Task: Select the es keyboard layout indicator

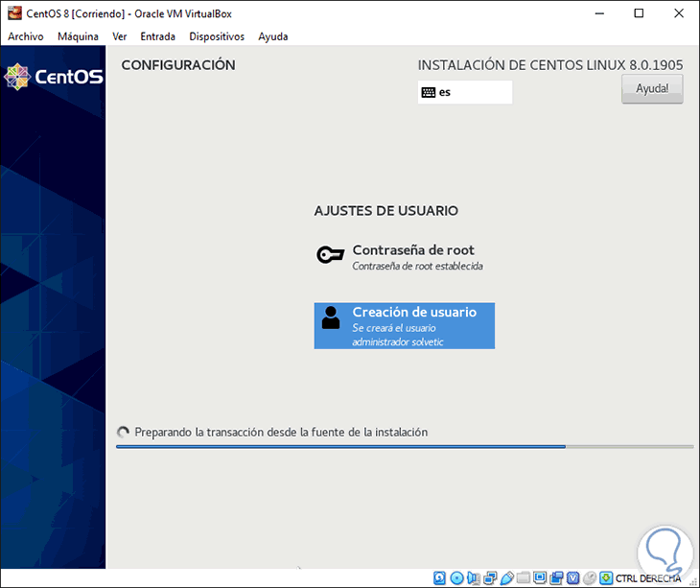Action: 465,92
